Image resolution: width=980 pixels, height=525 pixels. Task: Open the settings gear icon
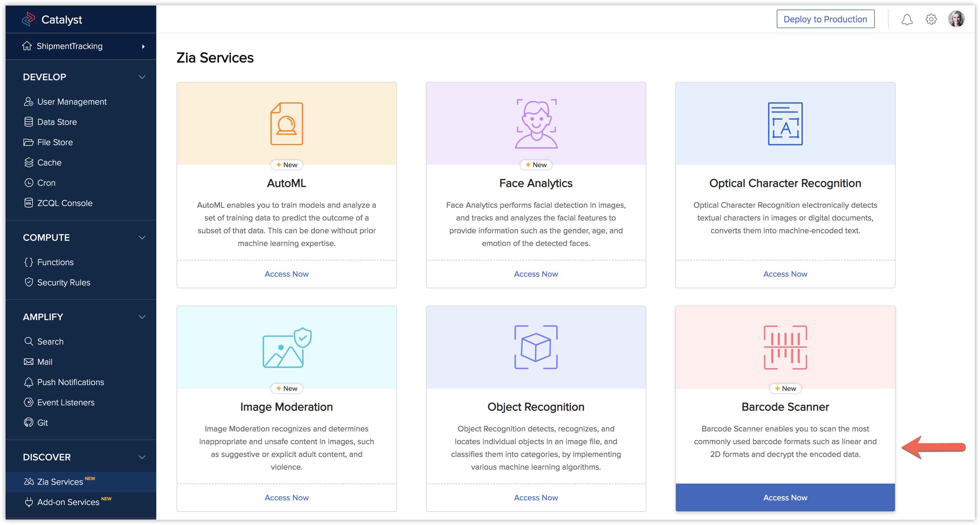(931, 19)
